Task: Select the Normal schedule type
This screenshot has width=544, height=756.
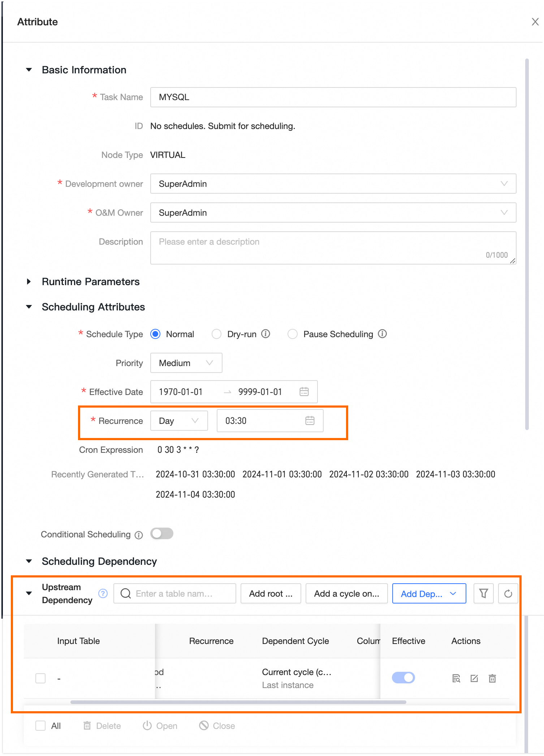Action: click(156, 334)
